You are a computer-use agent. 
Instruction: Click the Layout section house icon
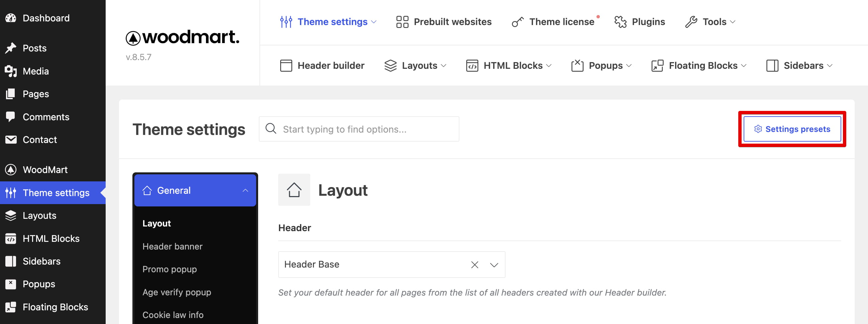coord(294,190)
